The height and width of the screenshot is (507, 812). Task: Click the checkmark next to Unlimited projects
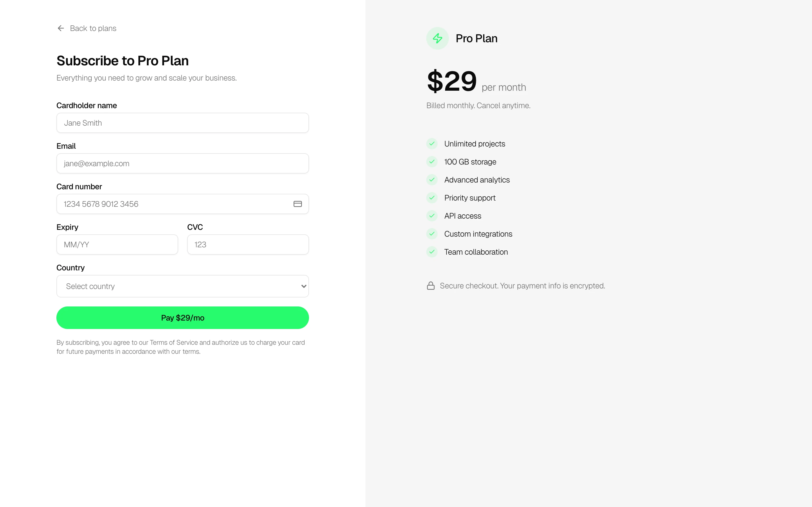432,144
